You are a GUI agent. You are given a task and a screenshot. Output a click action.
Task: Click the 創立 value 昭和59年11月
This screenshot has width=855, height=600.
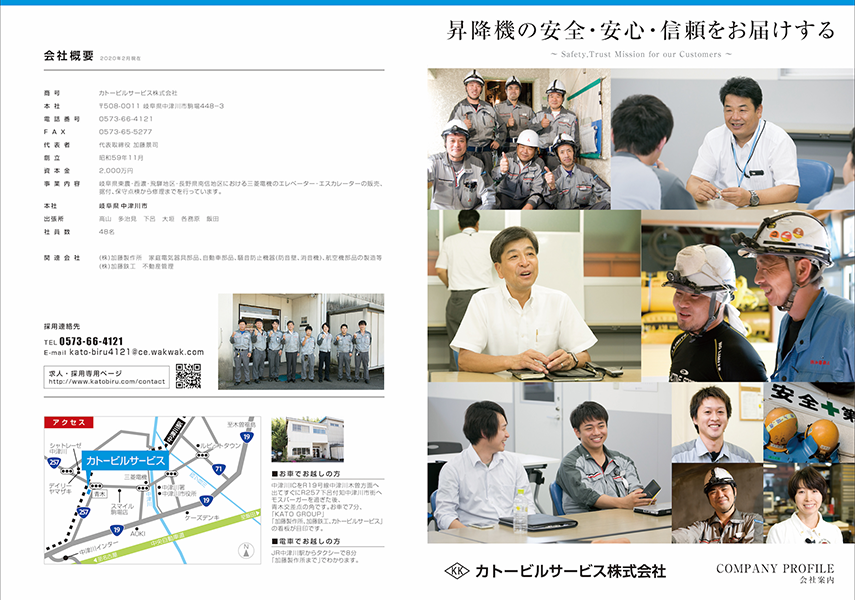(x=121, y=158)
